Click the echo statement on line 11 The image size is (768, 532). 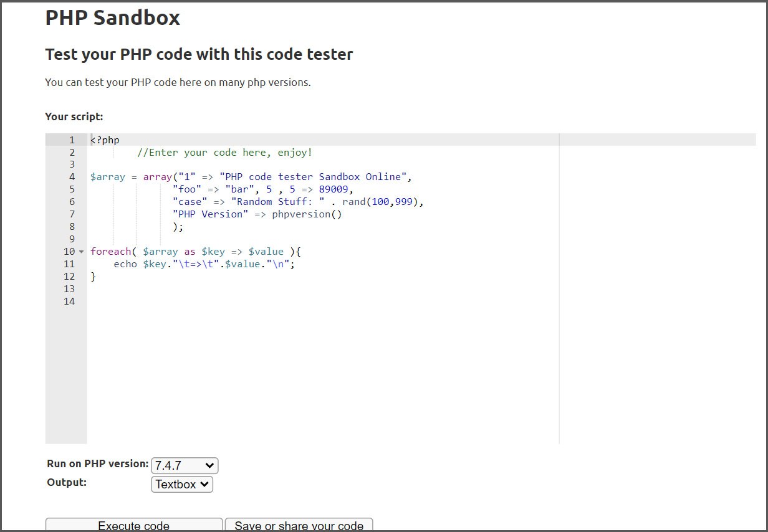pos(125,264)
